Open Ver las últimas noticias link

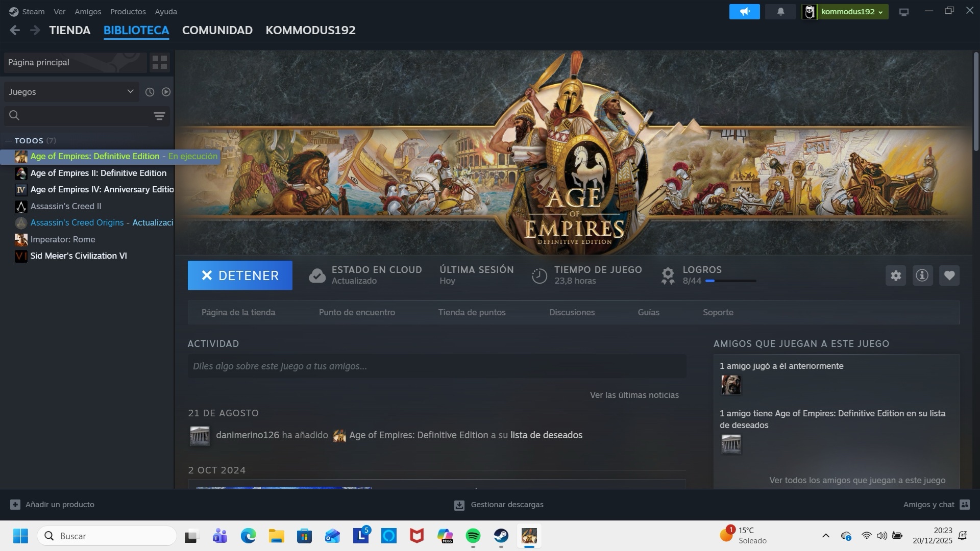coord(634,395)
